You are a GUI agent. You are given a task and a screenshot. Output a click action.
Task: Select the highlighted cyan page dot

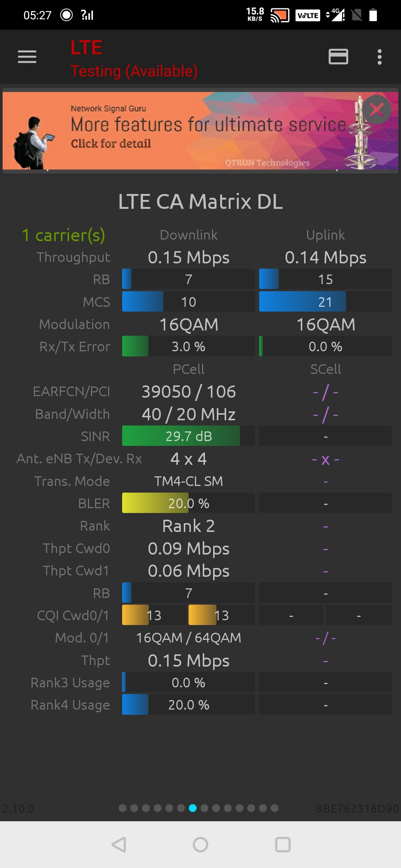tap(193, 808)
